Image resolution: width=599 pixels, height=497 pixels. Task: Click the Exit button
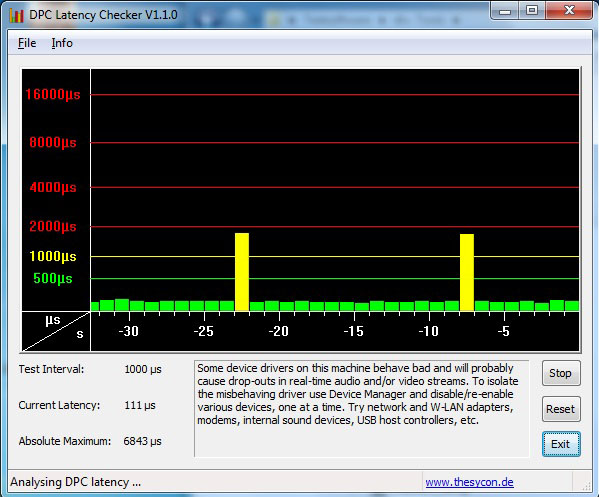(x=561, y=444)
